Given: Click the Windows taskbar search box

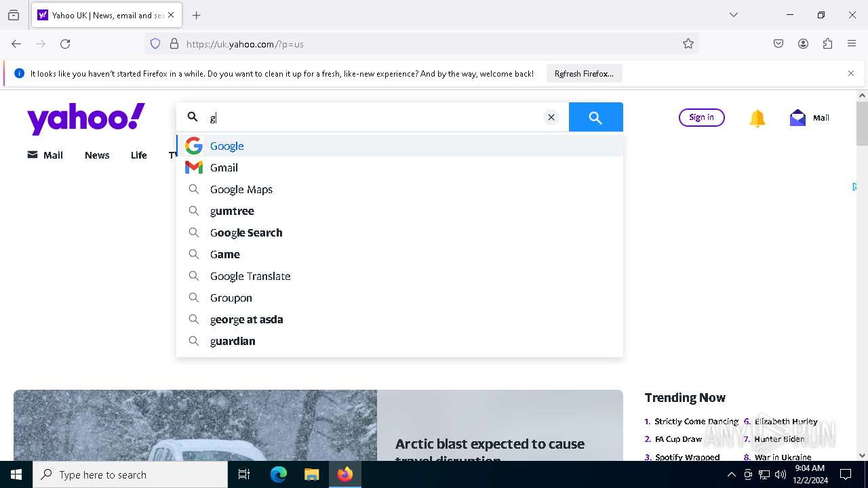Looking at the screenshot, I should (x=130, y=474).
